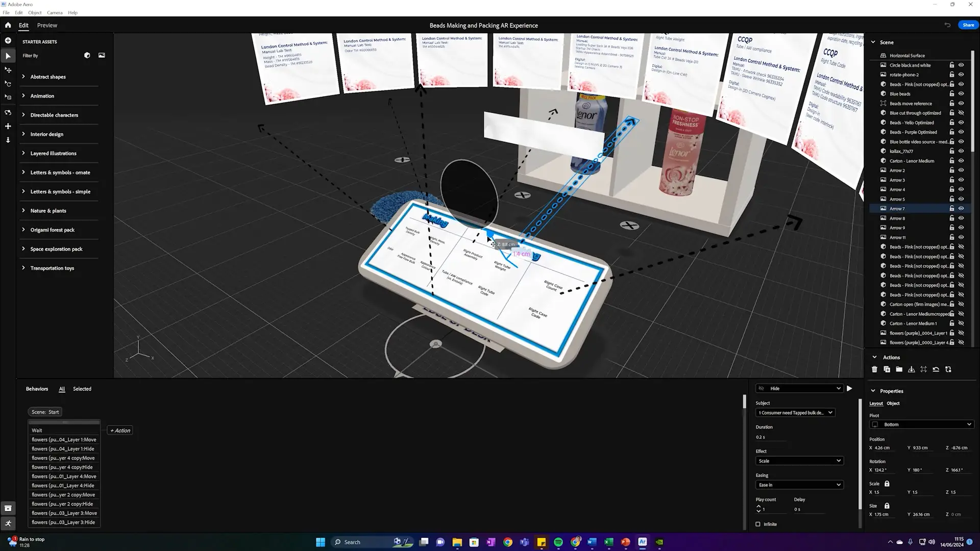This screenshot has width=980, height=551.
Task: Click the Duplicate icon in Actions panel
Action: point(887,369)
